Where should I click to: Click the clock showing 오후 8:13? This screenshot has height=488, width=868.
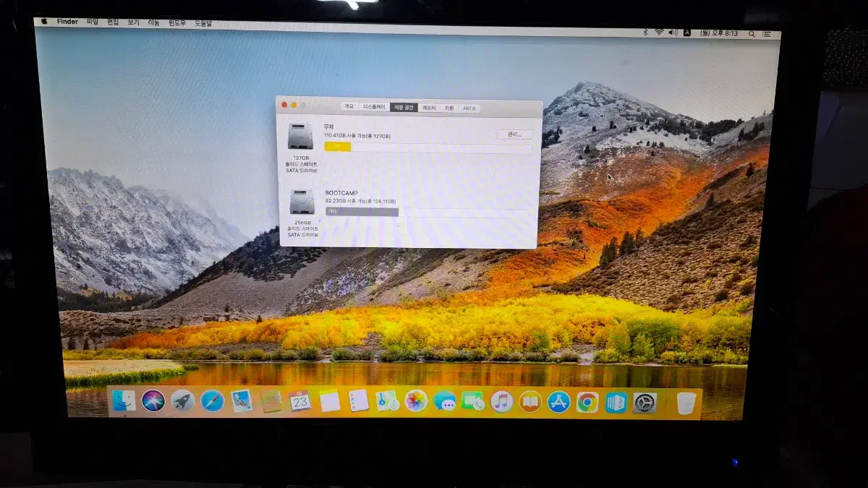coord(720,33)
